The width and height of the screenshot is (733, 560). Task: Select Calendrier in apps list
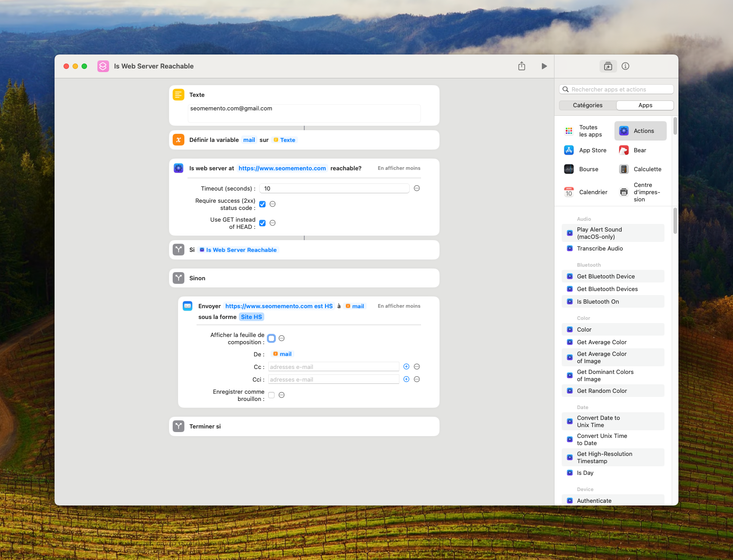coord(586,192)
